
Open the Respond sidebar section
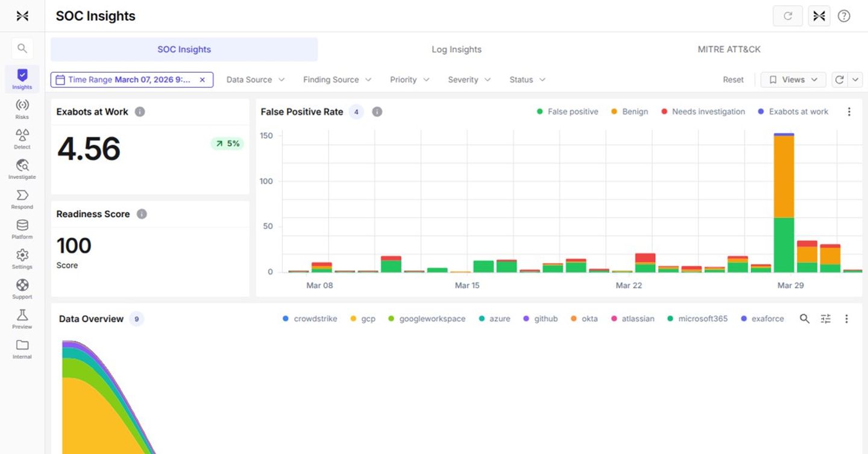pyautogui.click(x=22, y=199)
